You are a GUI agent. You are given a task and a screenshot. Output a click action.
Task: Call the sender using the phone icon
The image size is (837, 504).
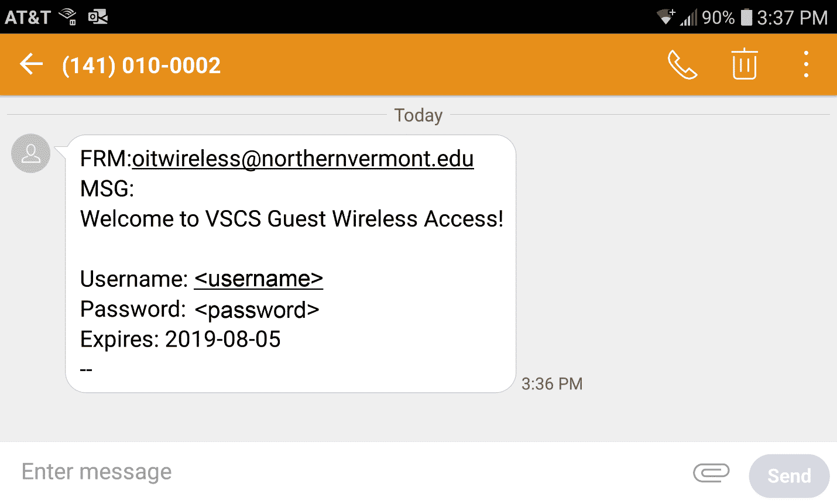point(682,64)
